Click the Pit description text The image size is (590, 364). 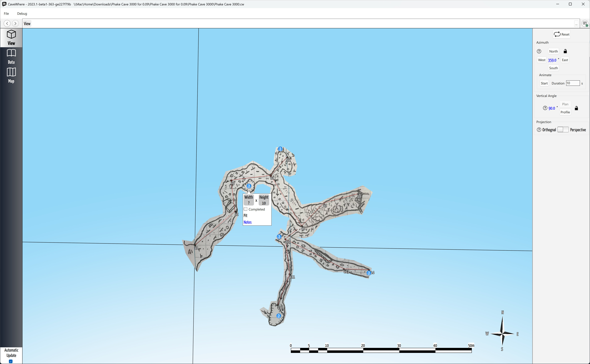(245, 215)
